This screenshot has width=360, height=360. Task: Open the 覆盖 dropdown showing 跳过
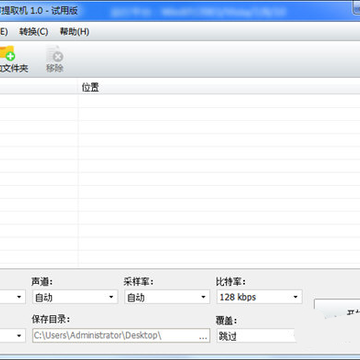(x=256, y=336)
